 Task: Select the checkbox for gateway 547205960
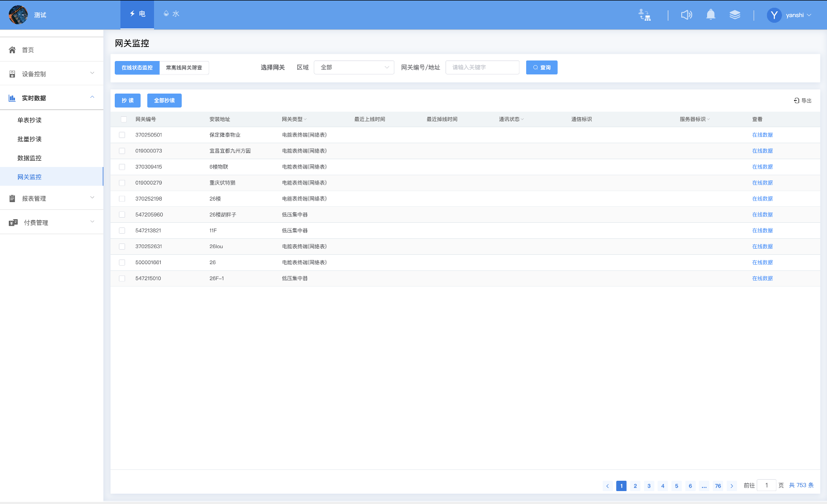tap(122, 215)
